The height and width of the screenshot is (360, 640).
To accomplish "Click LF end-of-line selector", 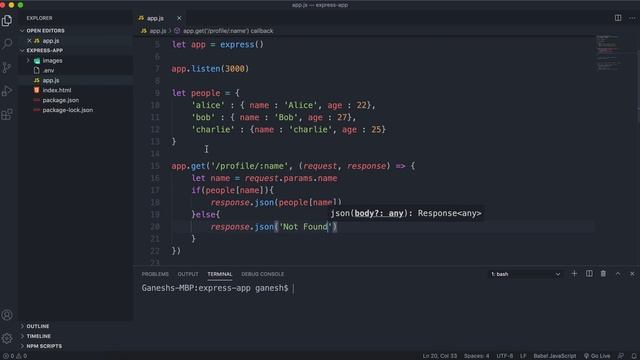I will [x=523, y=356].
